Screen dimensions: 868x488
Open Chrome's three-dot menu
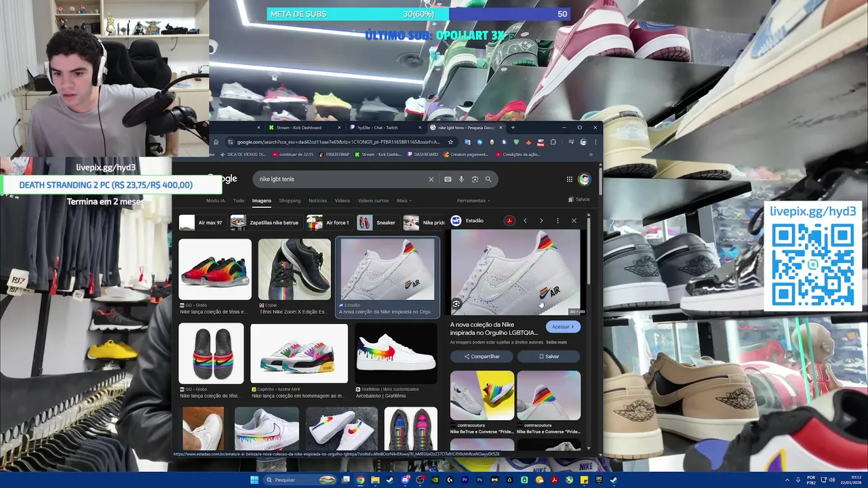coord(595,142)
